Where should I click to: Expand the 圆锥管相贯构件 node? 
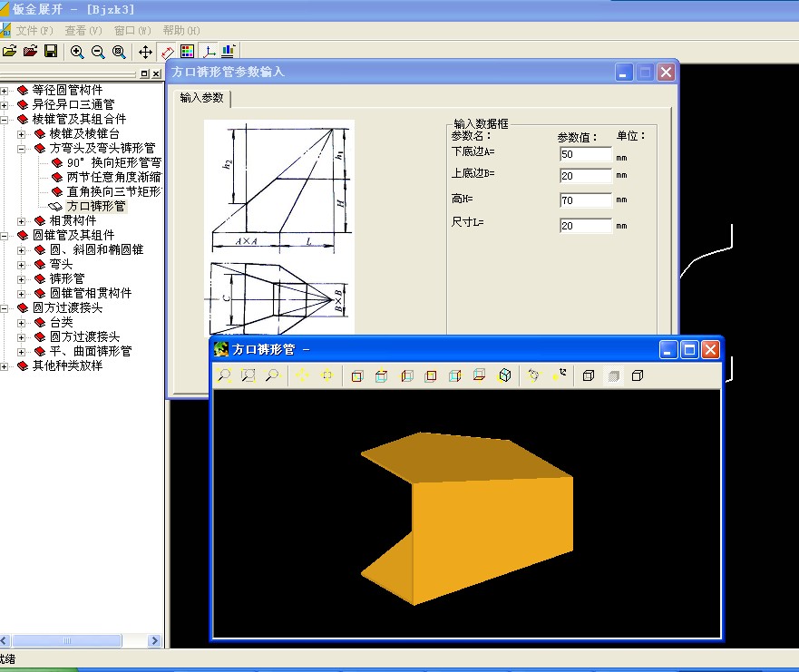21,294
